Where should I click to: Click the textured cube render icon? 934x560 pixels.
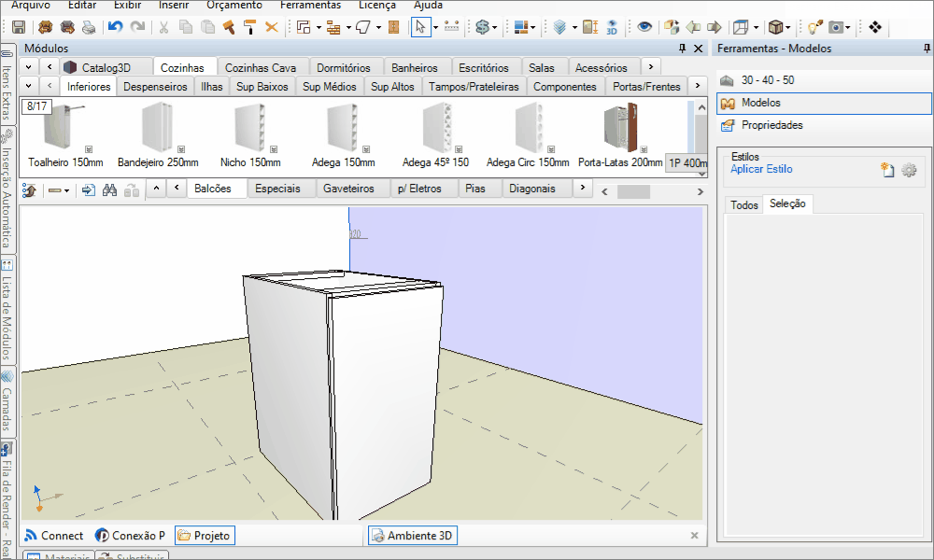coord(775,27)
